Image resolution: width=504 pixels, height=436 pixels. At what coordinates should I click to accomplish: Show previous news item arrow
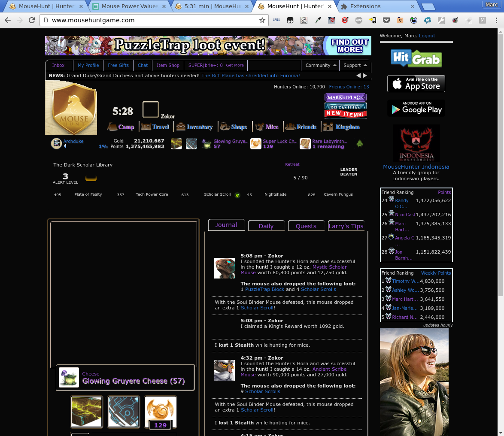358,76
